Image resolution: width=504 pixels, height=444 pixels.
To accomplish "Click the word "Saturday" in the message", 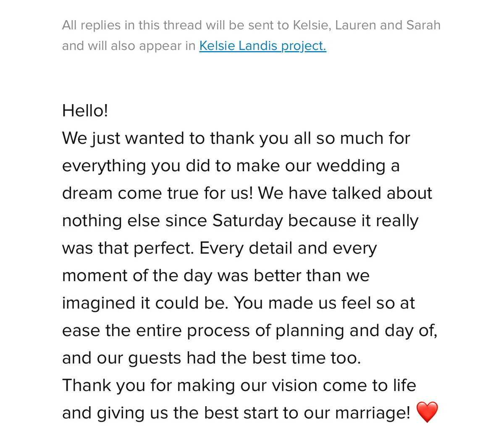I will [x=247, y=221].
